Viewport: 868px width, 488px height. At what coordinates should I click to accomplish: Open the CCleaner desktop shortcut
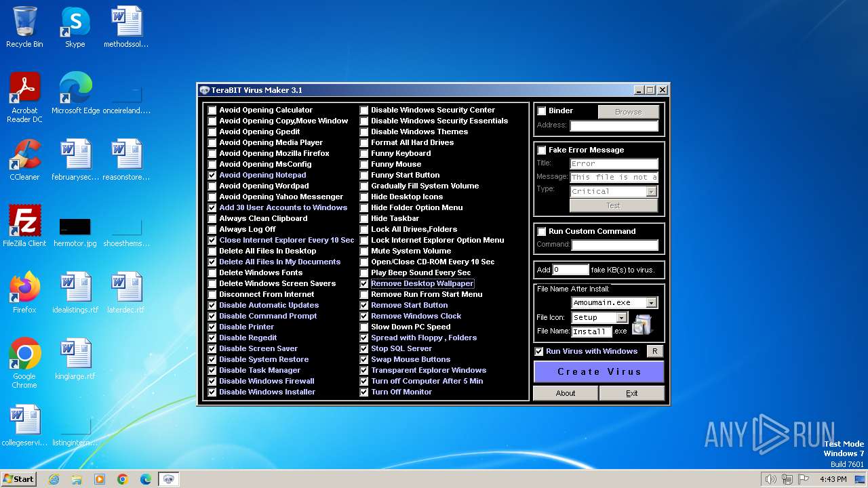point(24,160)
